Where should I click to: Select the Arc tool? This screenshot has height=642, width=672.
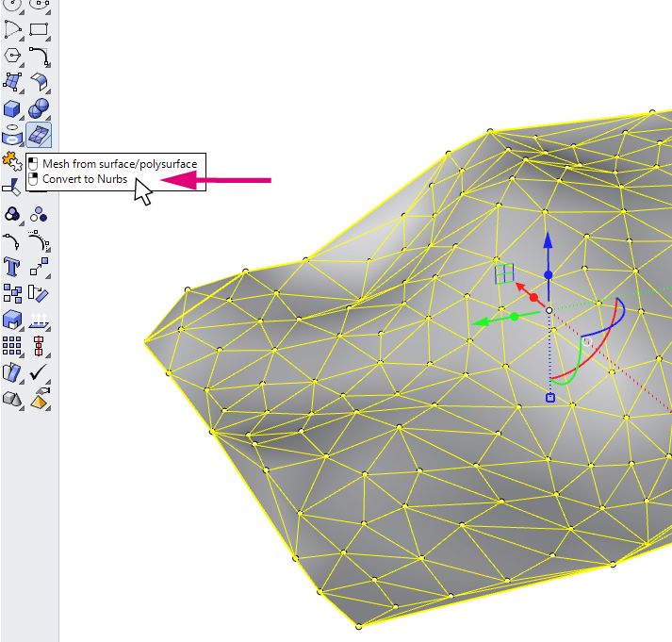tap(12, 29)
